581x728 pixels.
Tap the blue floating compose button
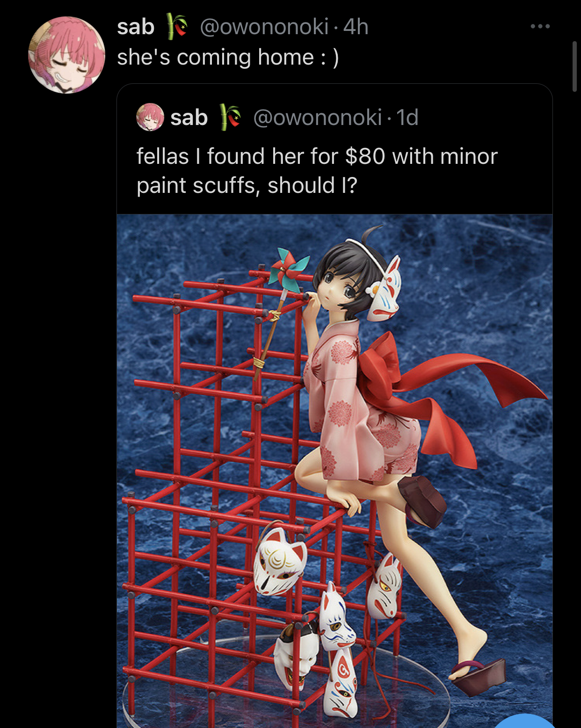(524, 721)
